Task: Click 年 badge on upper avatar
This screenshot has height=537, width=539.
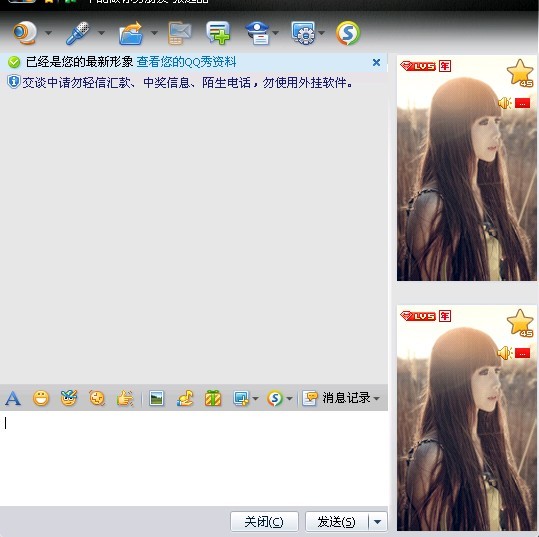Action: (x=445, y=66)
